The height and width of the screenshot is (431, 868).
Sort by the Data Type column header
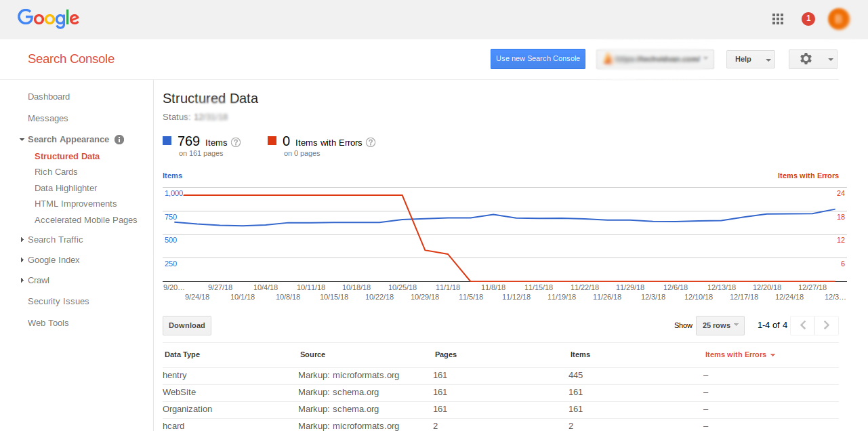click(x=182, y=354)
